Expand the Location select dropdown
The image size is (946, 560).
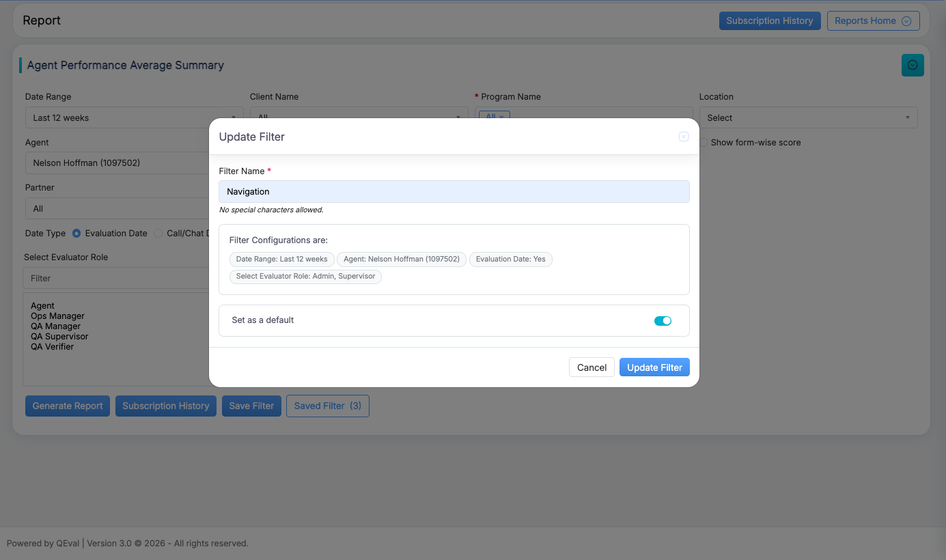coord(808,117)
